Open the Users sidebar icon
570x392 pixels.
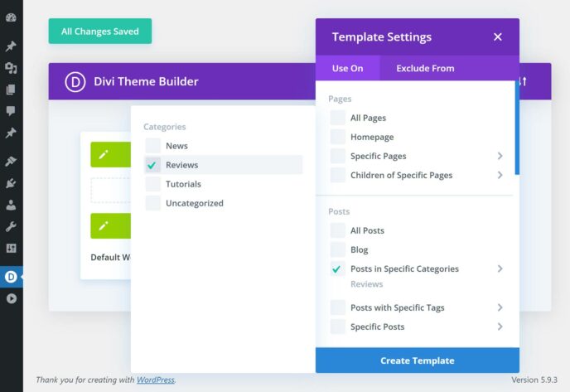11,205
